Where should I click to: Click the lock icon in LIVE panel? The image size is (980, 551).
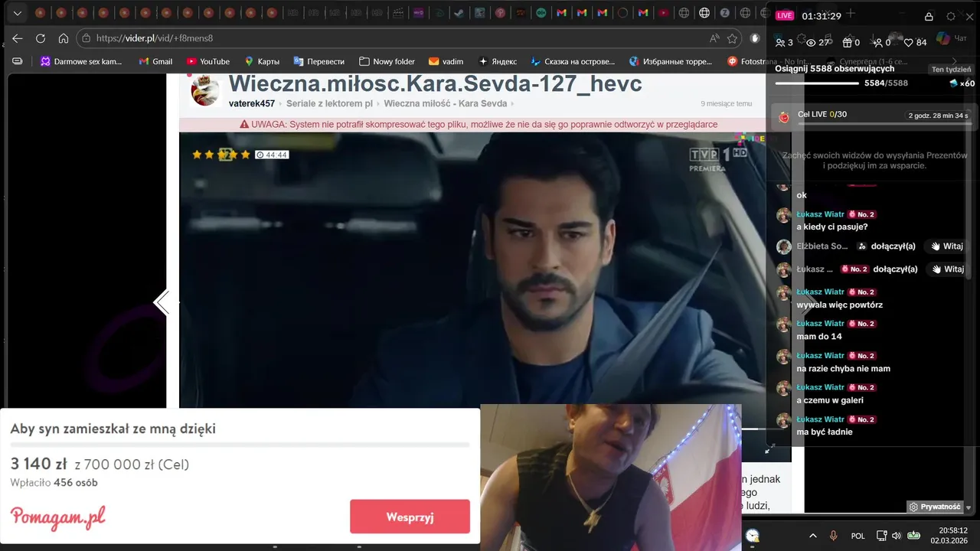pyautogui.click(x=929, y=16)
